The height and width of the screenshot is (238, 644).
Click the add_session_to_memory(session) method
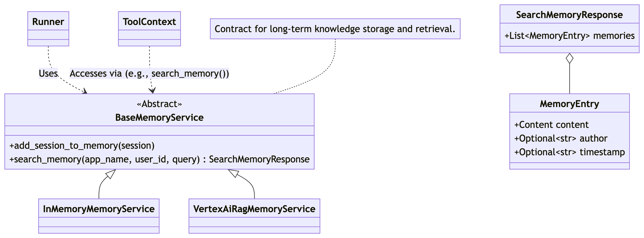pos(82,145)
